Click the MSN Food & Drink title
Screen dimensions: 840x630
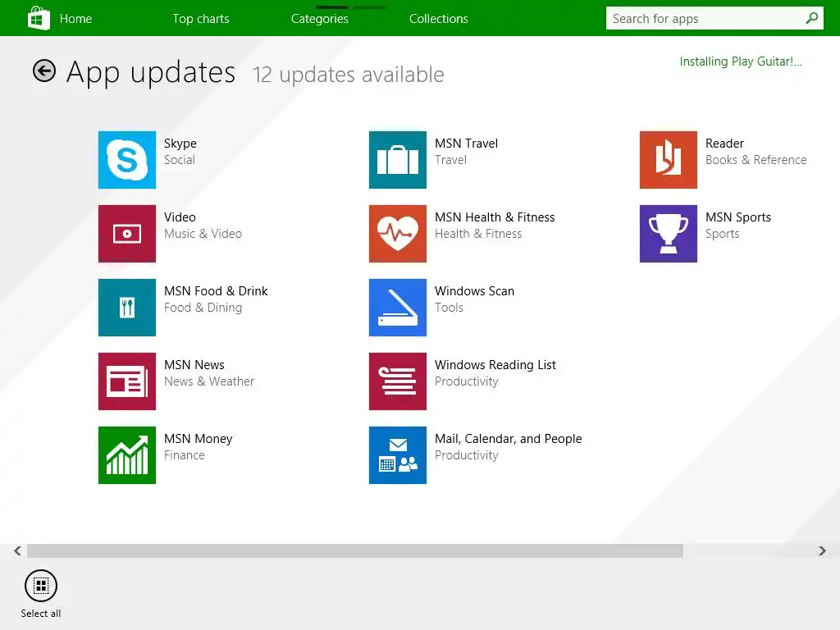point(216,291)
